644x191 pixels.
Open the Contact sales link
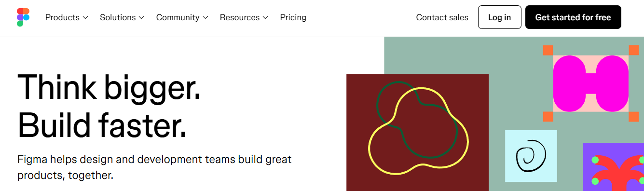[442, 17]
